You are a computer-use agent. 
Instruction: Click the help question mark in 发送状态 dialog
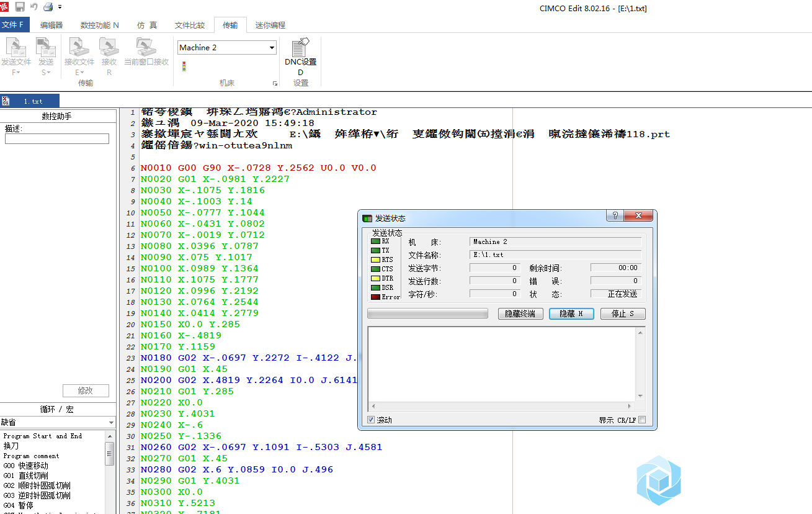pyautogui.click(x=615, y=215)
